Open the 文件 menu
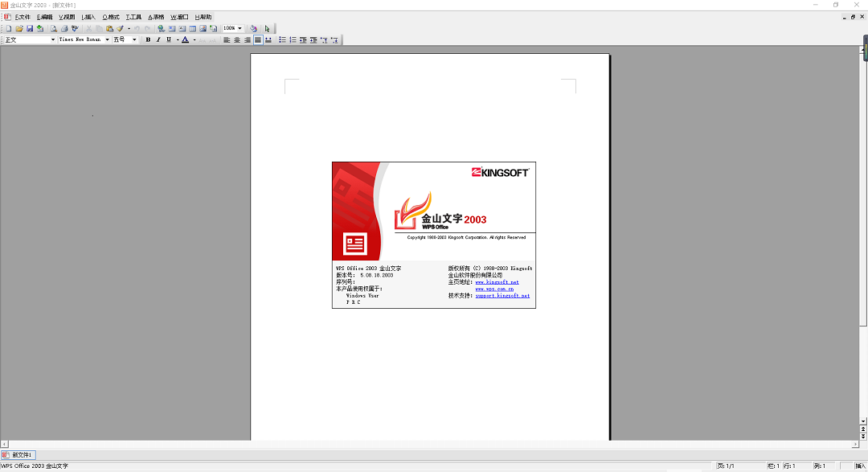 [x=22, y=16]
